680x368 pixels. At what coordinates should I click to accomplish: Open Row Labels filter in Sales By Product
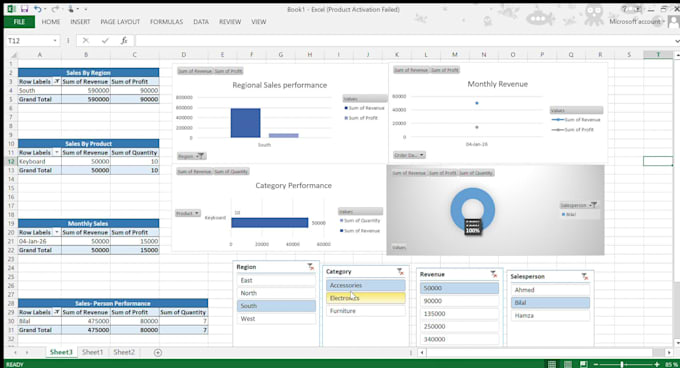57,153
